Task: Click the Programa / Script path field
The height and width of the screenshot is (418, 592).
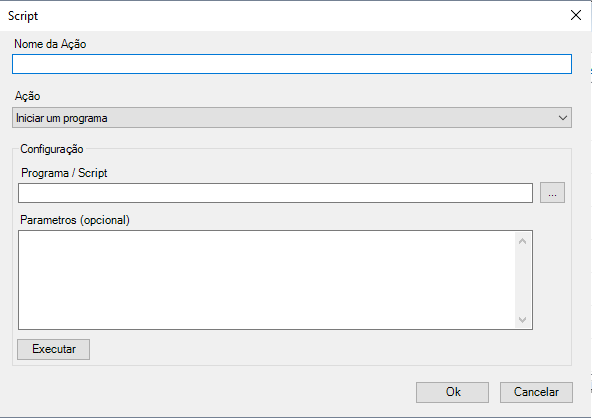Action: pos(276,193)
